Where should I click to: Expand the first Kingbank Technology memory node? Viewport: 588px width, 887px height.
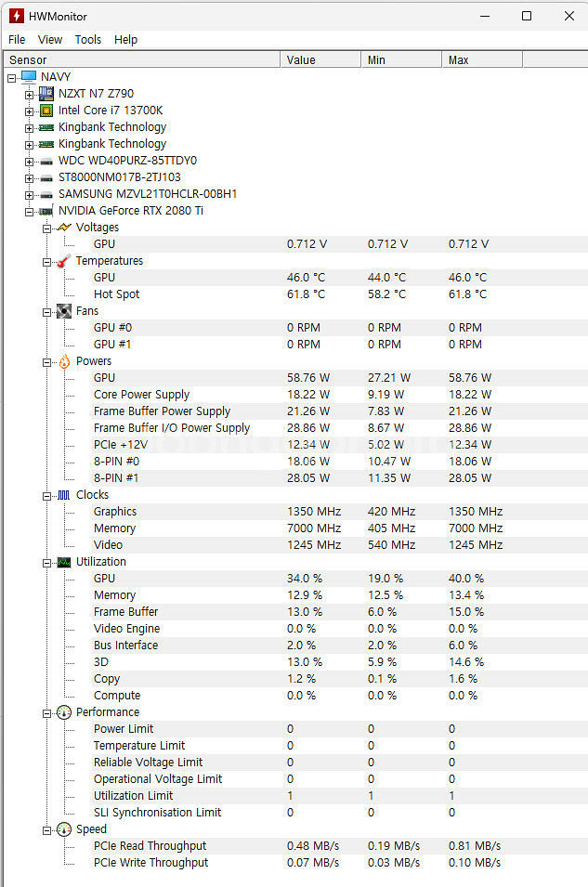[x=30, y=127]
